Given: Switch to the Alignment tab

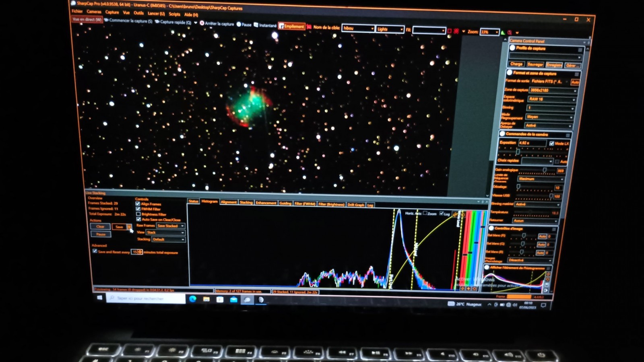Looking at the screenshot, I should click(x=229, y=202).
